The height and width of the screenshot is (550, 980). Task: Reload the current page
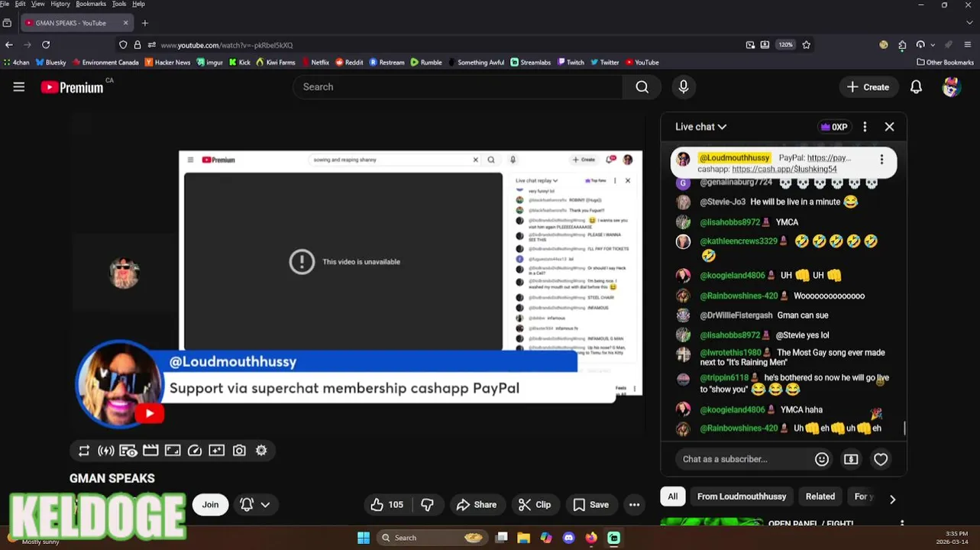[x=46, y=45]
